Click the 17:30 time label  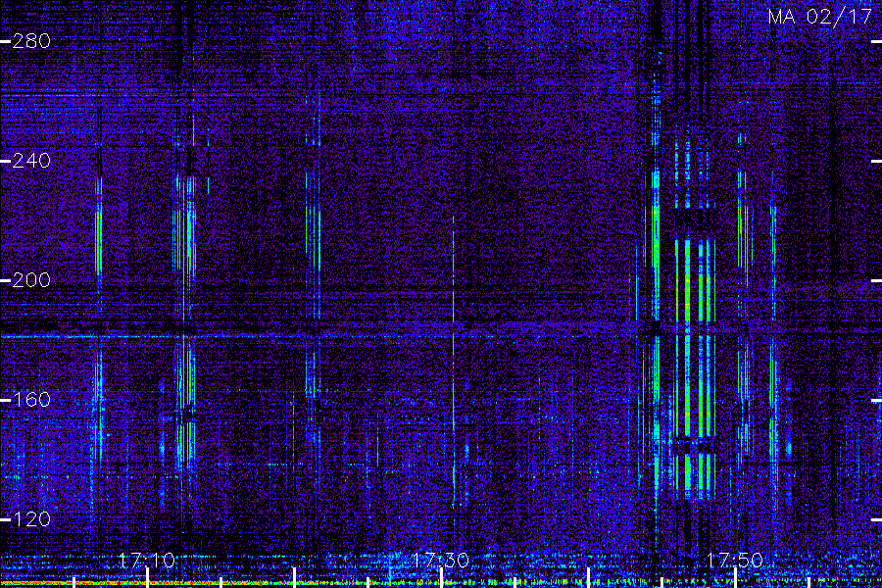(x=441, y=561)
